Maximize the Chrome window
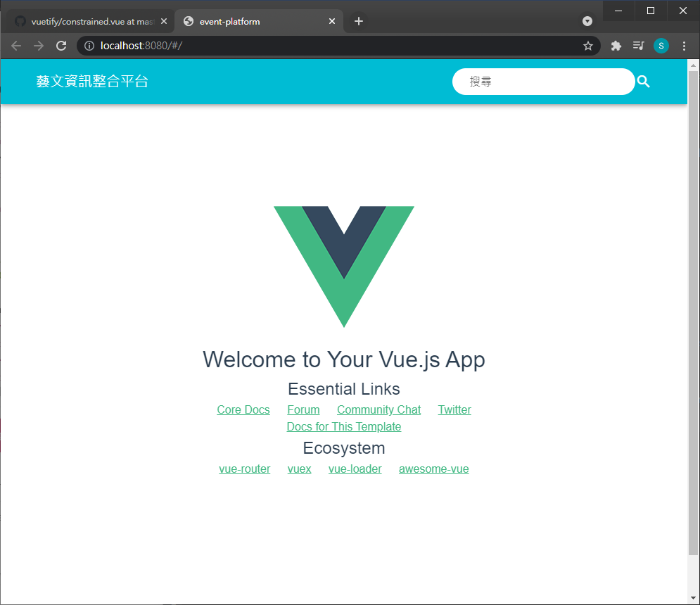700x605 pixels. (651, 11)
